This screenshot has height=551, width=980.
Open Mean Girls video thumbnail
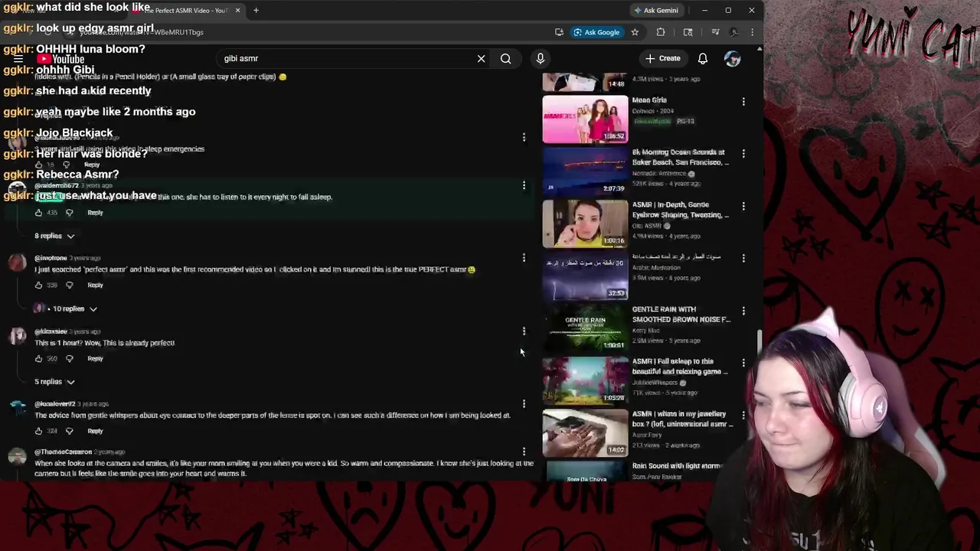coord(585,119)
